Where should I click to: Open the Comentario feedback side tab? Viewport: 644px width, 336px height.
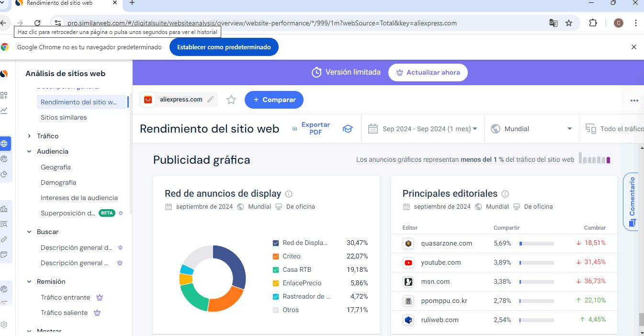tap(632, 202)
